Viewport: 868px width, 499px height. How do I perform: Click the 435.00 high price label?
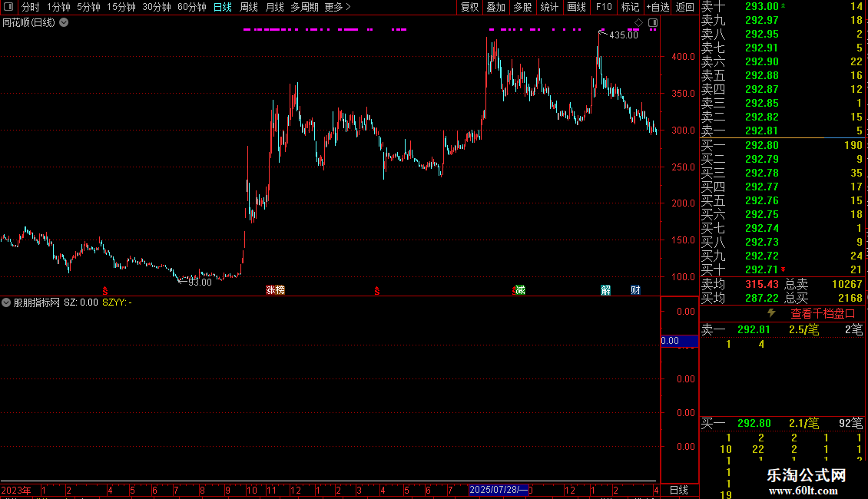click(623, 35)
